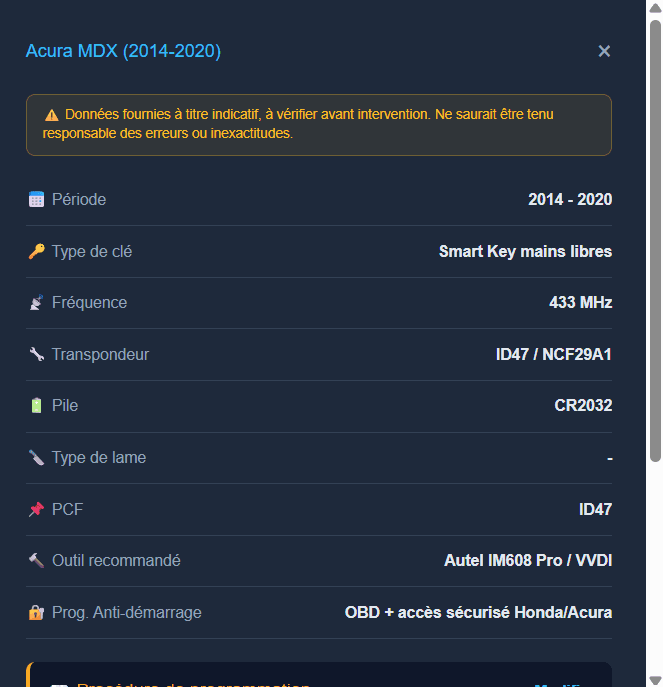663x687 pixels.
Task: Click the Outil recommandé label
Action: pos(116,560)
